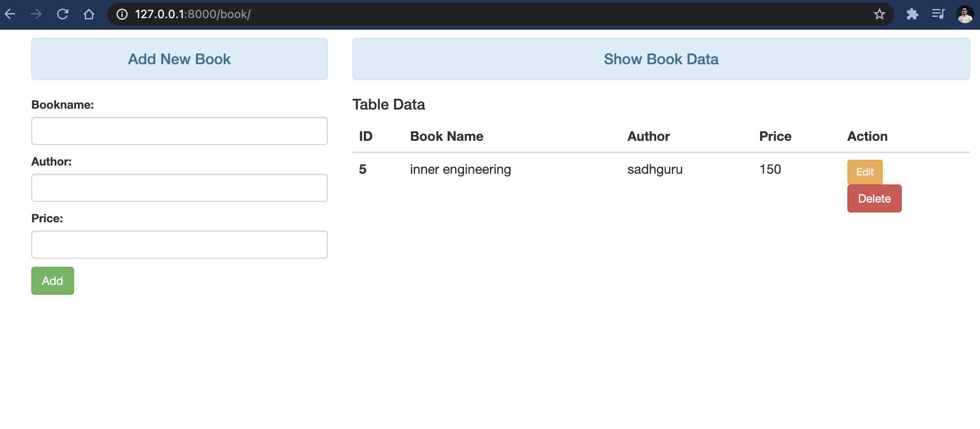Click the Add New Book heading
Screen dimensions: 980x429
point(180,59)
